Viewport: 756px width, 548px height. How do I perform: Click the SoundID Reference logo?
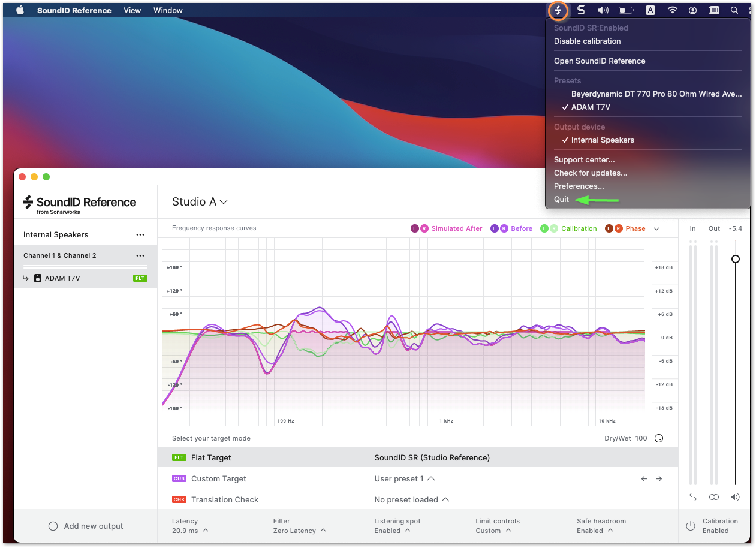(80, 204)
